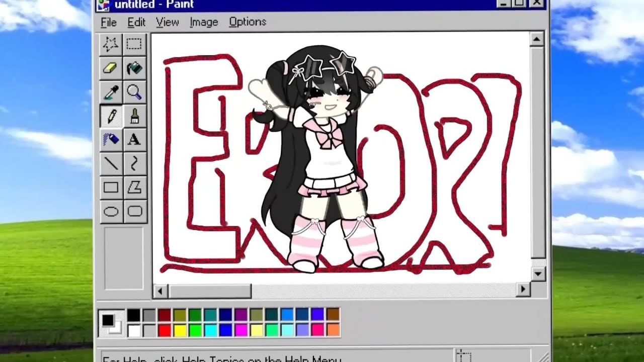Image resolution: width=644 pixels, height=362 pixels.
Task: Select the Free-Form Select star tool
Action: point(111,44)
